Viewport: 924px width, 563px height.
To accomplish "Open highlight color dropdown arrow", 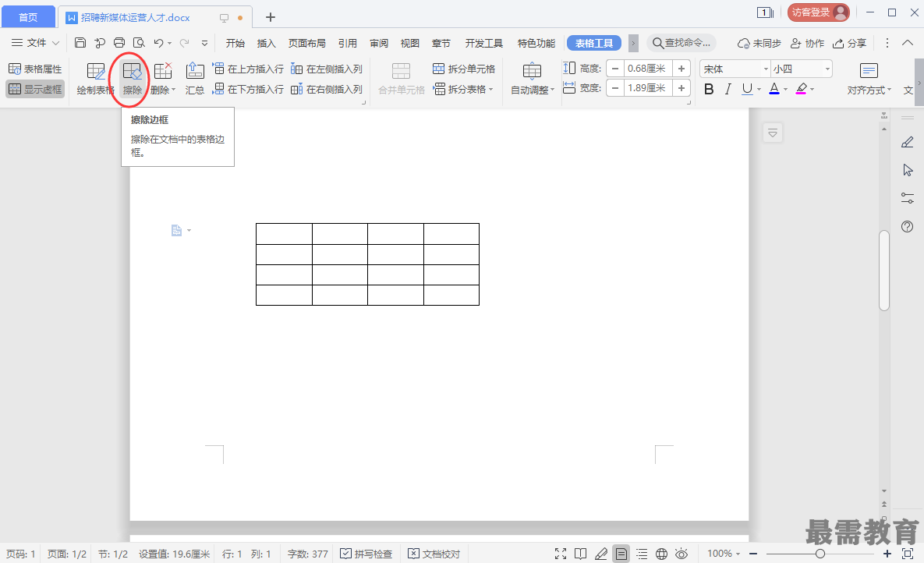I will pyautogui.click(x=812, y=90).
